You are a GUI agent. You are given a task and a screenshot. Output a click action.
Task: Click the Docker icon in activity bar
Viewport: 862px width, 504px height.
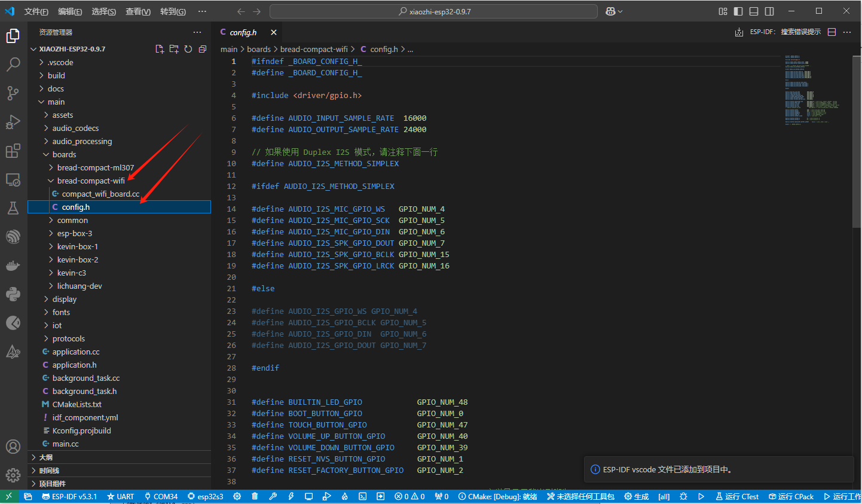13,265
